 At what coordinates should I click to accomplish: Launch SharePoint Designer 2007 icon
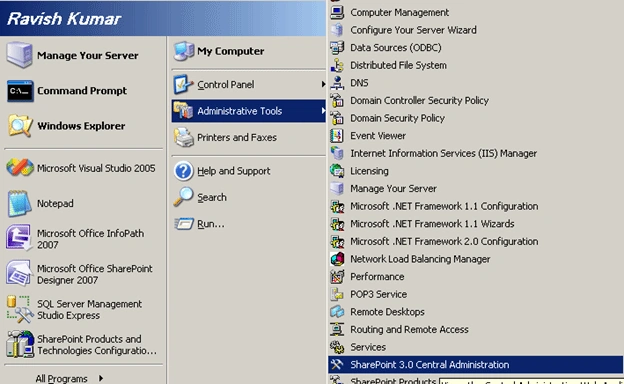[19, 273]
